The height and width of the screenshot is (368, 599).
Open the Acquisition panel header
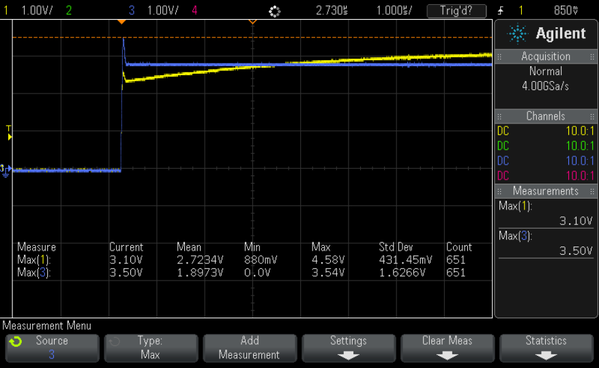point(546,57)
